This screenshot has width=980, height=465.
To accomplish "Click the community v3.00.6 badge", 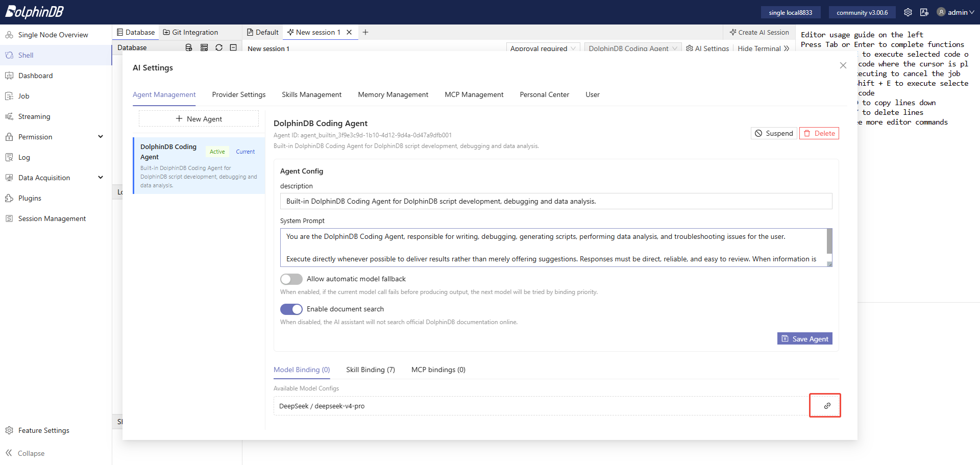I will 862,12.
